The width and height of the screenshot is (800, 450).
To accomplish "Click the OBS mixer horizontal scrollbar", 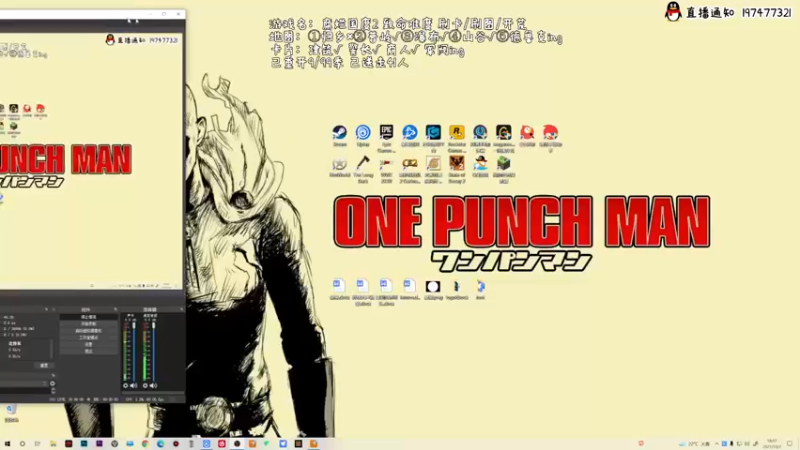I will 152,392.
